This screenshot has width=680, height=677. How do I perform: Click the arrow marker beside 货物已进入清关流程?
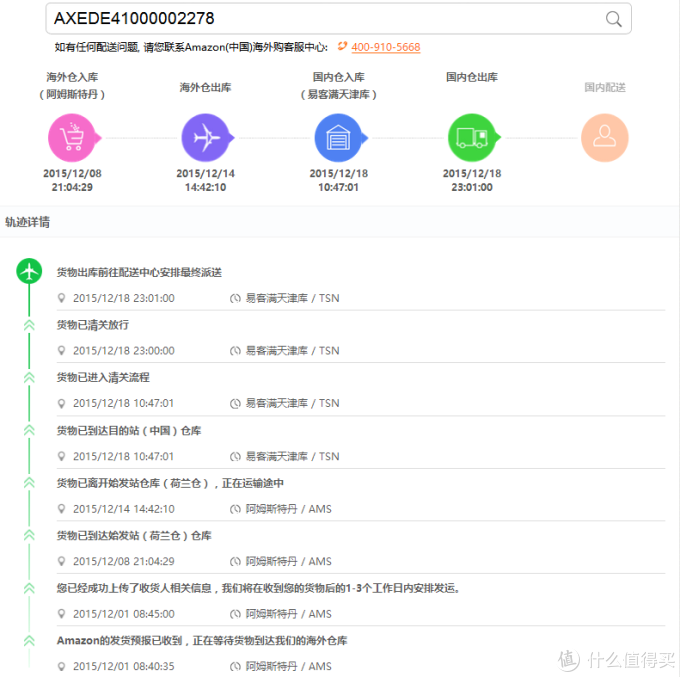[29, 377]
